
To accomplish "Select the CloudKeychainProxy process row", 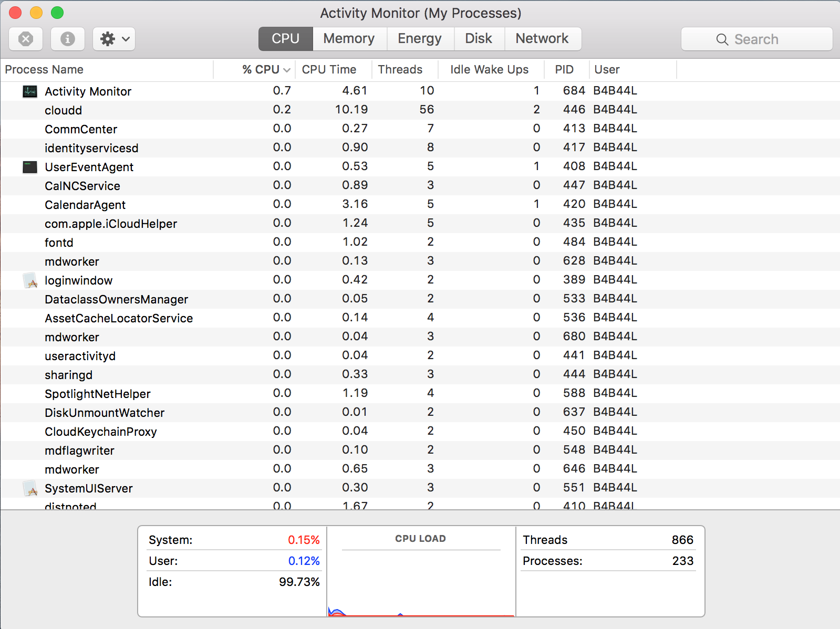I will coord(420,432).
